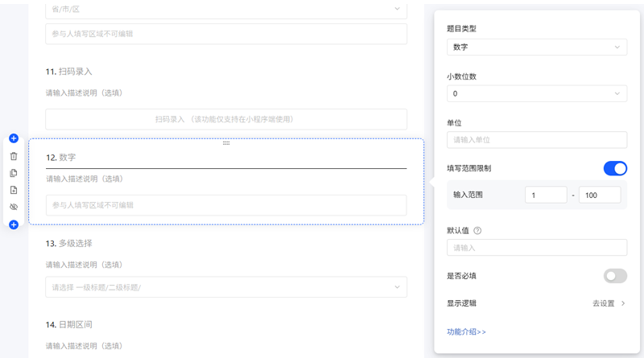644x362 pixels.
Task: Click the 扫码录入 scan input box
Action: click(226, 119)
